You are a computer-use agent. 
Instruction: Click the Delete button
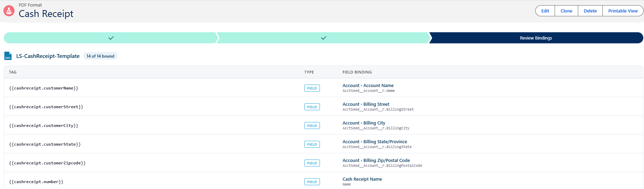click(x=590, y=11)
